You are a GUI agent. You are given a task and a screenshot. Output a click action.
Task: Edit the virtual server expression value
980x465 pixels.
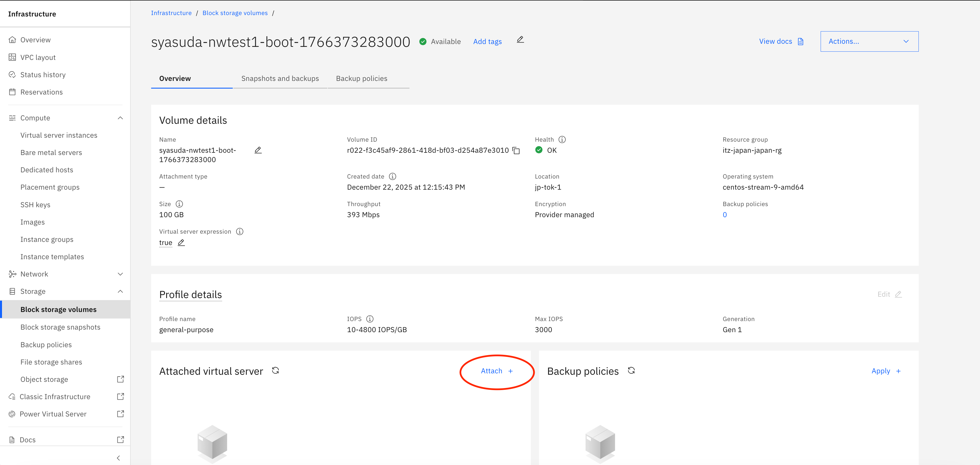click(x=181, y=243)
